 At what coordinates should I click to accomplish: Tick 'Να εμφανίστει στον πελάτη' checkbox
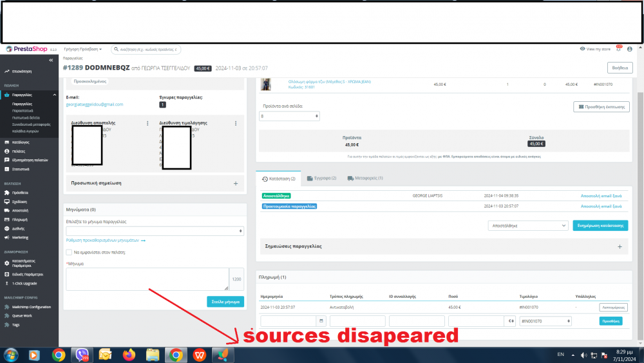(69, 252)
